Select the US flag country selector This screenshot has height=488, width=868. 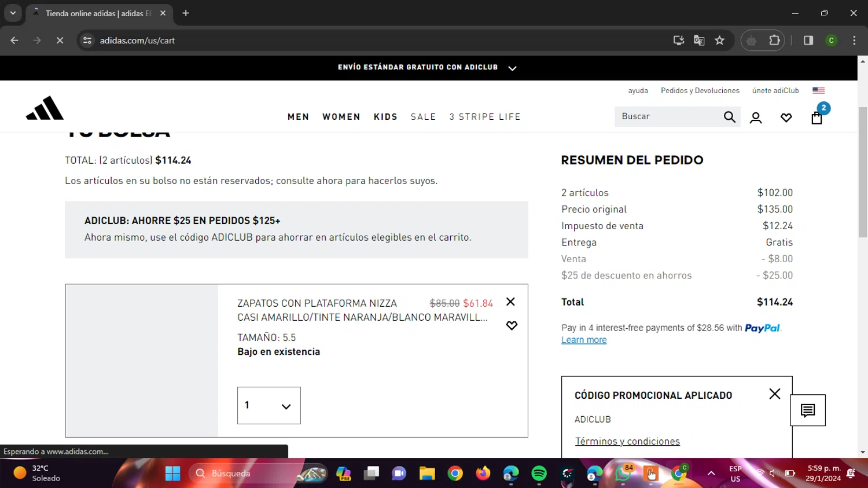click(818, 91)
